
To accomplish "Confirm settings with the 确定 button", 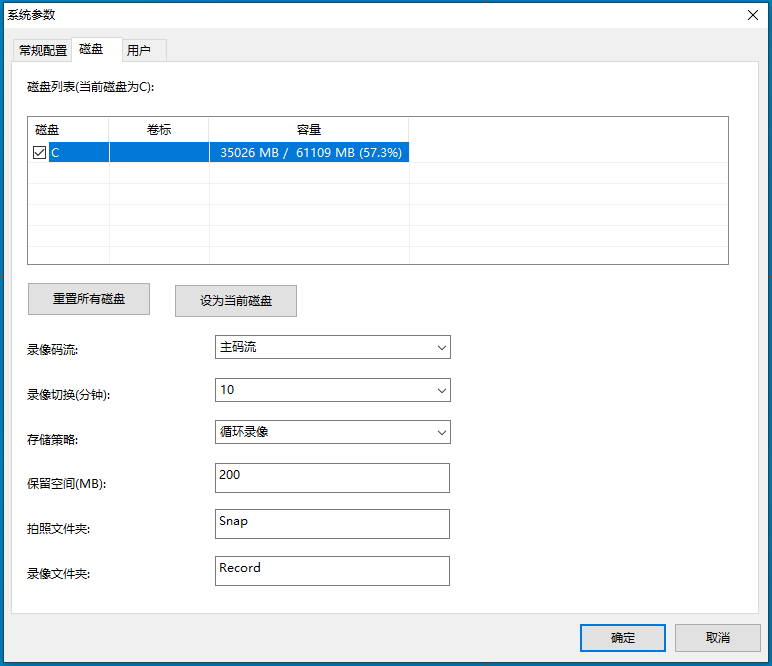I will (x=622, y=638).
